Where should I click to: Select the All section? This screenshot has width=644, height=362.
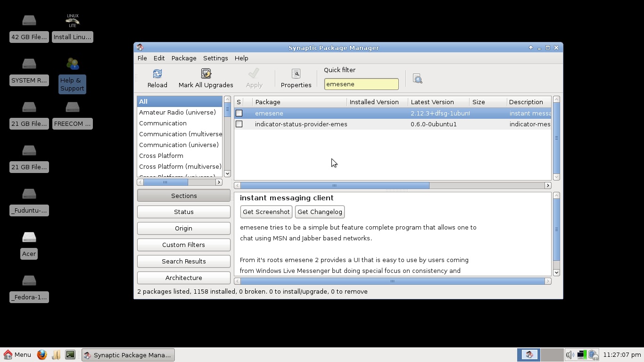pyautogui.click(x=180, y=101)
